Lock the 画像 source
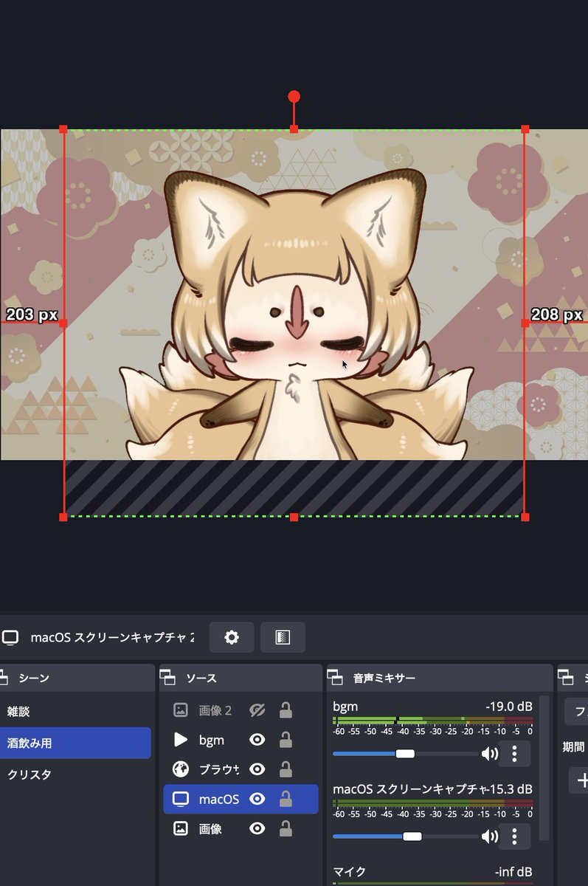Viewport: 588px width, 886px height. pyautogui.click(x=286, y=828)
